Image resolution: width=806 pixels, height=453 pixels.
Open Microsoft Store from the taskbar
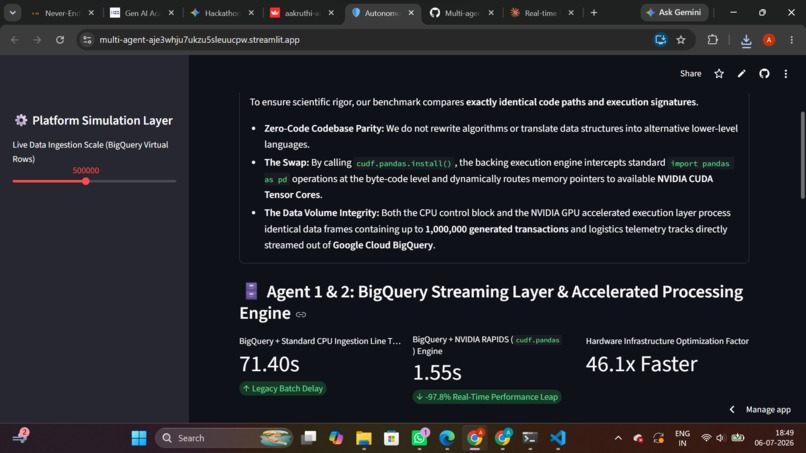point(391,438)
